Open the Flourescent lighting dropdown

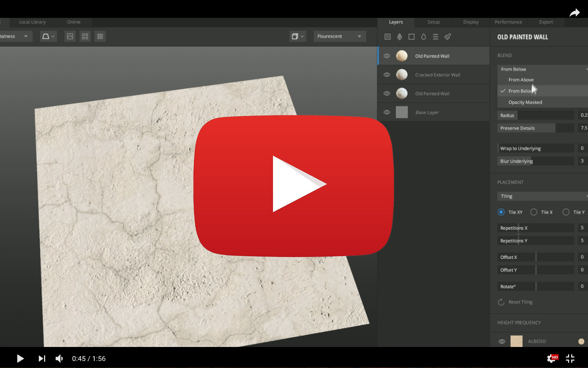[x=339, y=36]
